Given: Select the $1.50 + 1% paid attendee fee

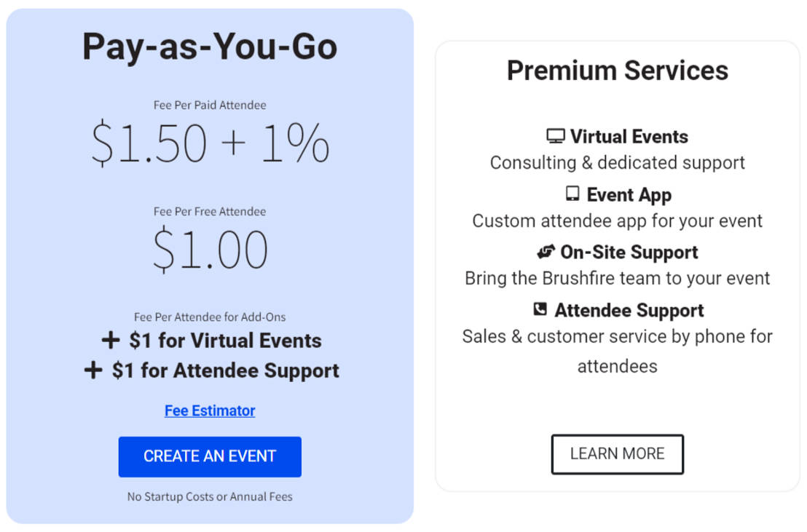Looking at the screenshot, I should tap(210, 143).
